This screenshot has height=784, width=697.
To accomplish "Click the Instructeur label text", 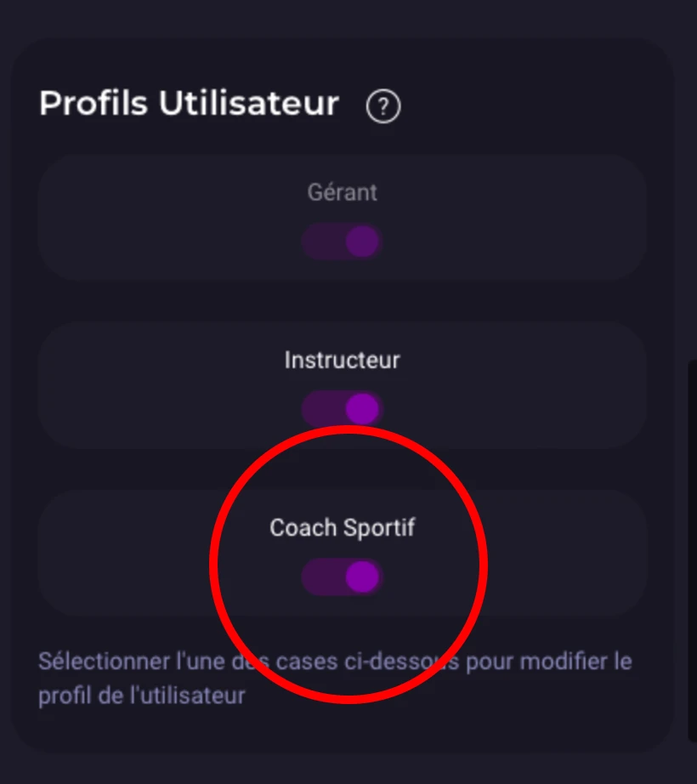I will (342, 360).
